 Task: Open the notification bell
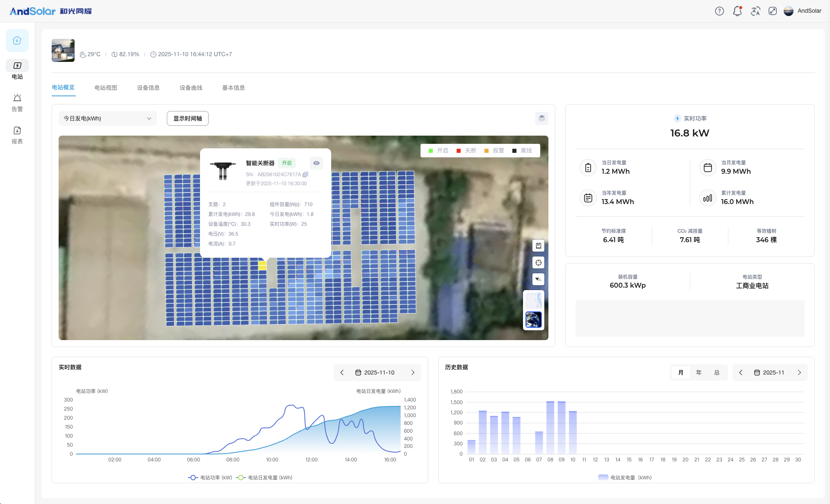[737, 11]
